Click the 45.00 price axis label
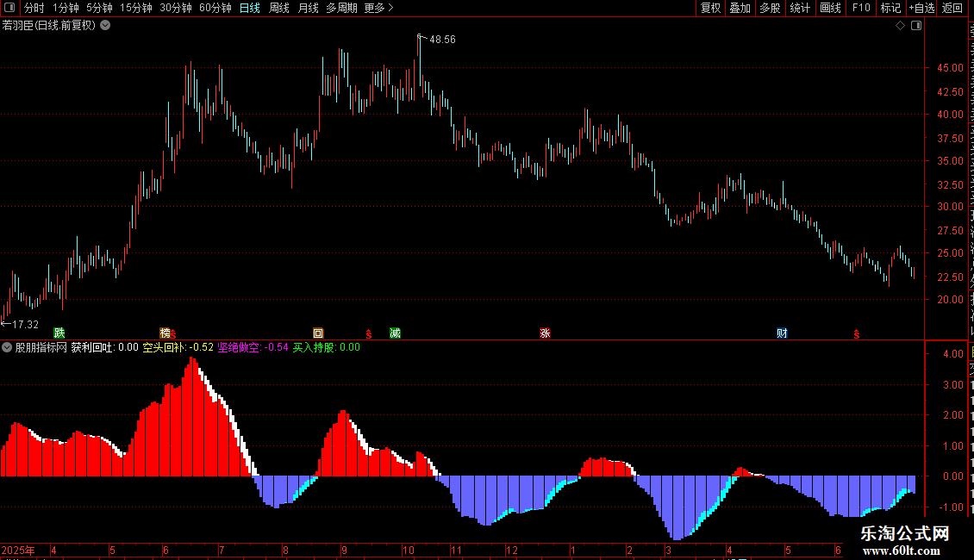Viewport: 974px width, 560px height. [x=951, y=68]
